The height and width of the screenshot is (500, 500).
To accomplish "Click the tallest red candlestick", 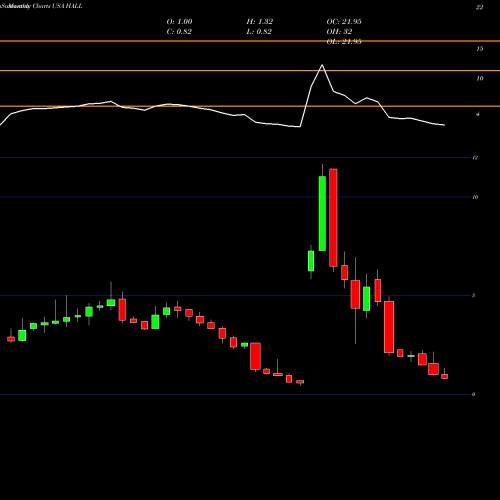I will point(333,218).
